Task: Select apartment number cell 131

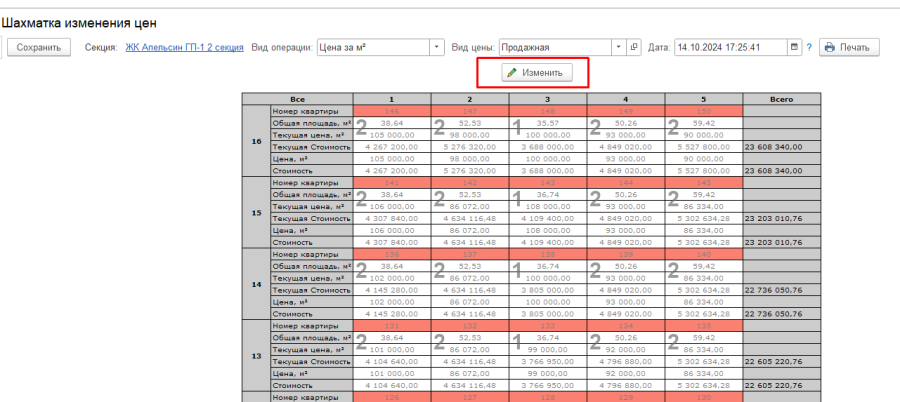Action: [x=392, y=326]
